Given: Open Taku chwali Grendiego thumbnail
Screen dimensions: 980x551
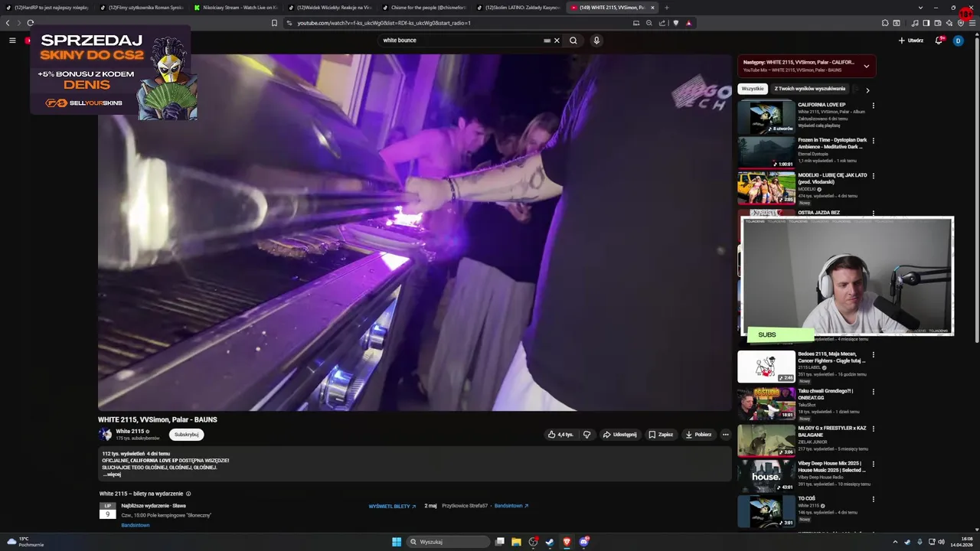Looking at the screenshot, I should (766, 403).
